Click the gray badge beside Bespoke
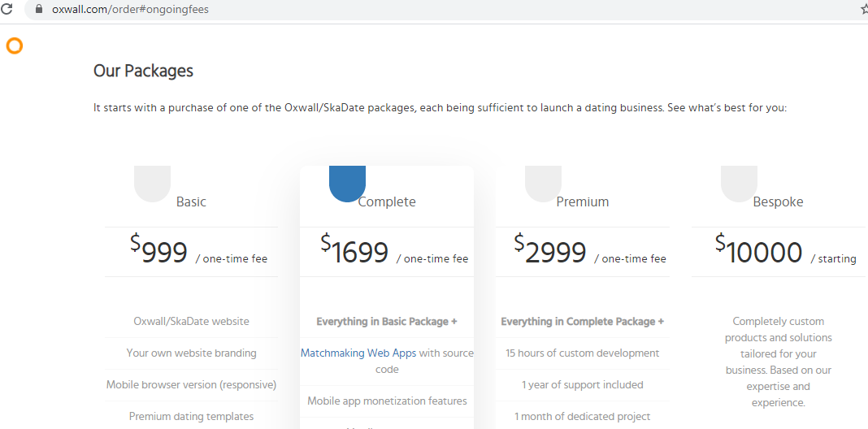Viewport: 868px width, 429px height. click(x=739, y=183)
